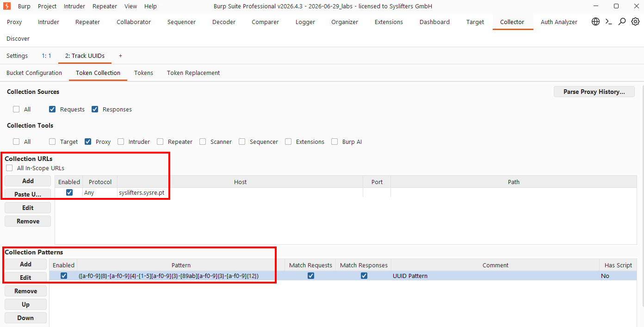
Task: Open the settings gear icon
Action: tap(636, 22)
